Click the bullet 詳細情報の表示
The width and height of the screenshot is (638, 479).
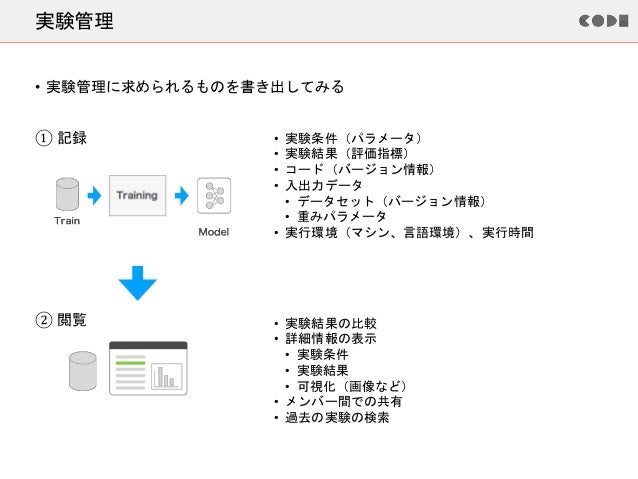(x=331, y=338)
